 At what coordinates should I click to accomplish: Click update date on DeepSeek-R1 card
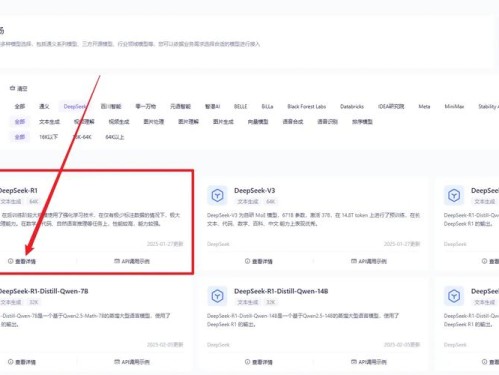pyautogui.click(x=165, y=244)
